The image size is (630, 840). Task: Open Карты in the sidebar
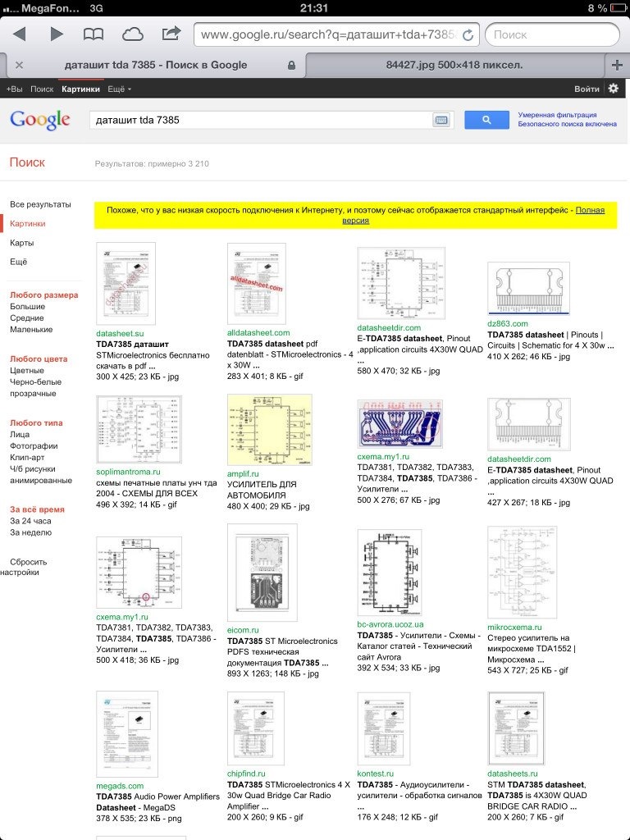[x=21, y=243]
